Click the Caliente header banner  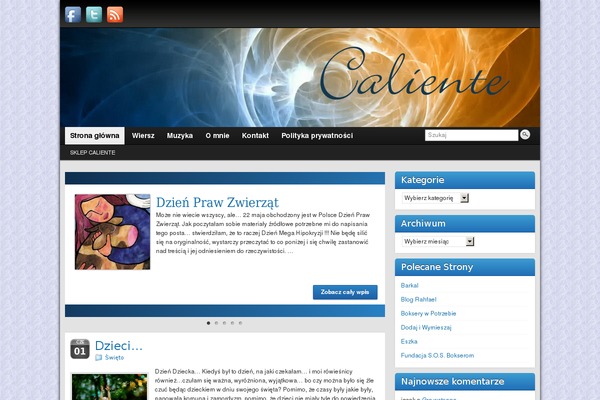(x=300, y=77)
